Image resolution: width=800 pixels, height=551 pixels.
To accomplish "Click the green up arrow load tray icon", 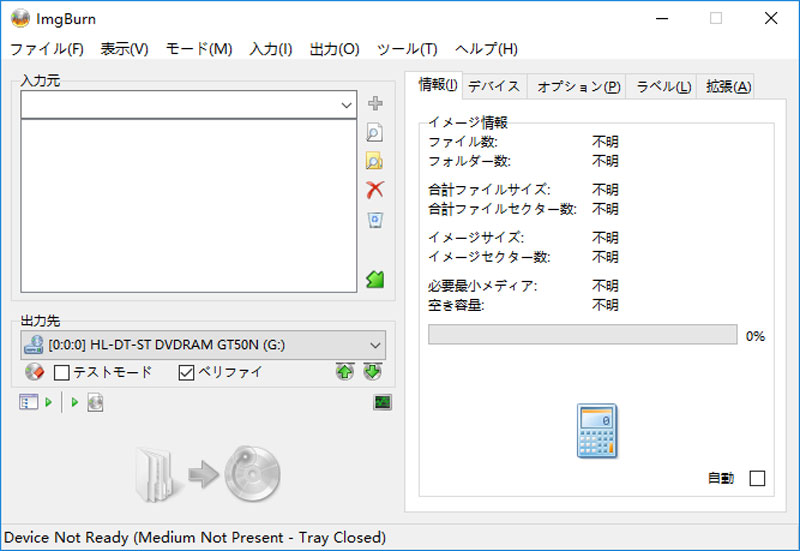I will coord(345,371).
